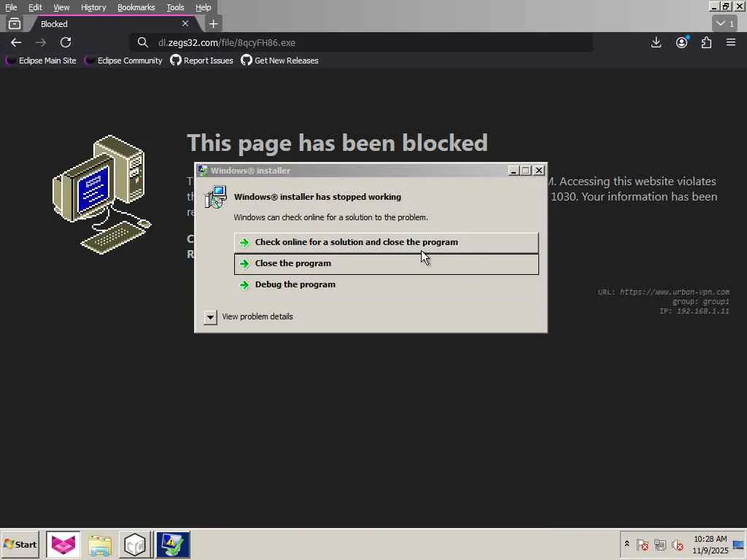Open the pink browser taskbar icon
The height and width of the screenshot is (560, 747).
point(63,544)
